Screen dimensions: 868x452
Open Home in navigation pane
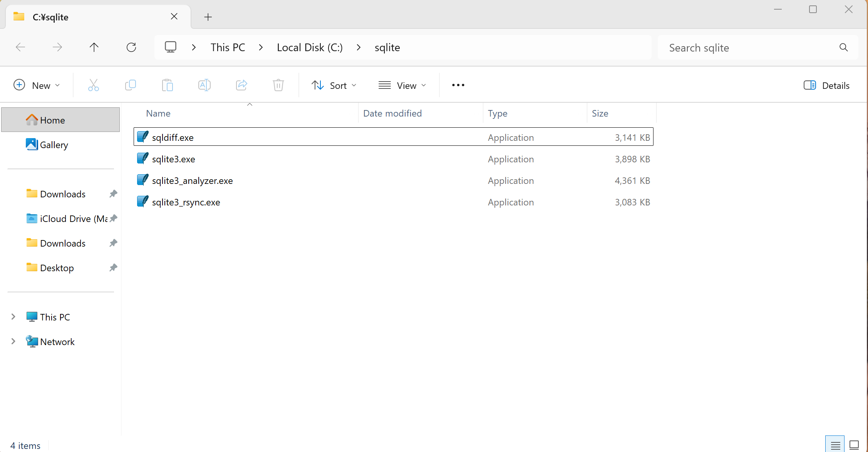click(60, 120)
